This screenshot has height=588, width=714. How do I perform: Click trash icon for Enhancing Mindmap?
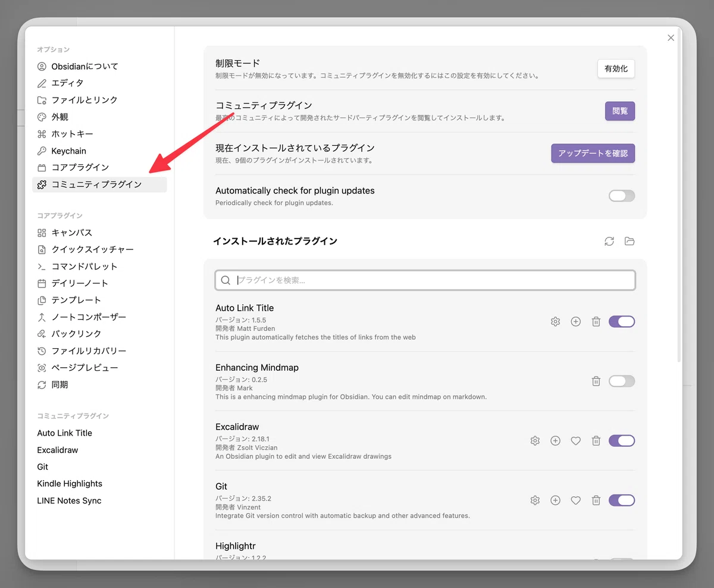[596, 381]
